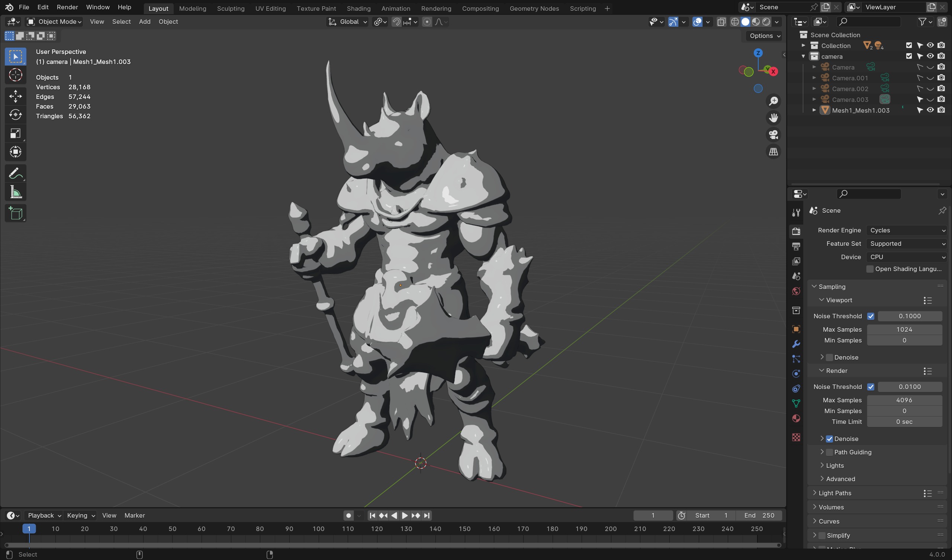952x560 pixels.
Task: Expand Collection in the outliner
Action: (x=803, y=45)
